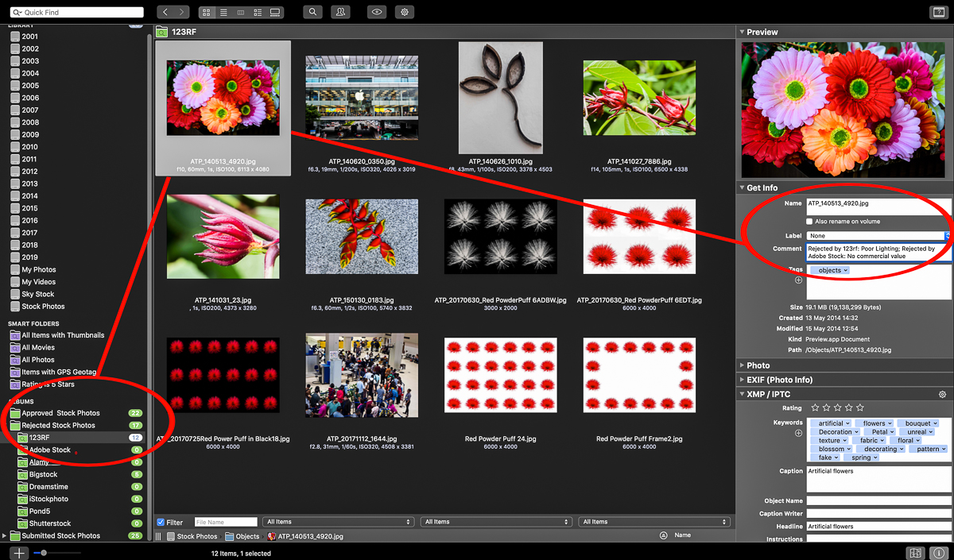Screen dimensions: 954x560
Task: Click the sort direction circle icon beside Name
Action: point(663,536)
